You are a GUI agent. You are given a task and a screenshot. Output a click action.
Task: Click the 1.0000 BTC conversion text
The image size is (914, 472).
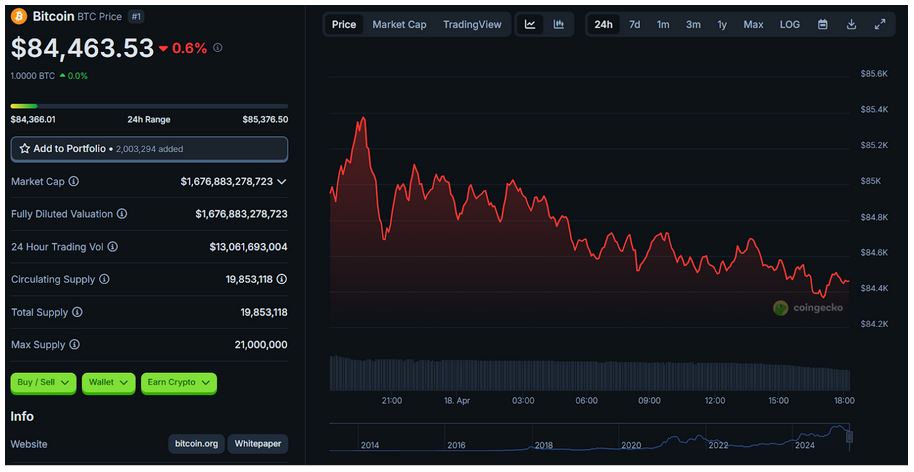point(33,76)
